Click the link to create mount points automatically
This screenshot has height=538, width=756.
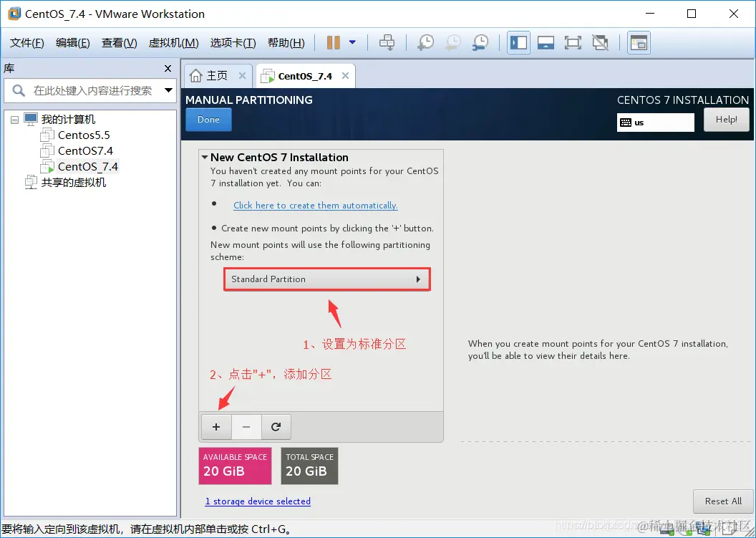click(x=315, y=206)
